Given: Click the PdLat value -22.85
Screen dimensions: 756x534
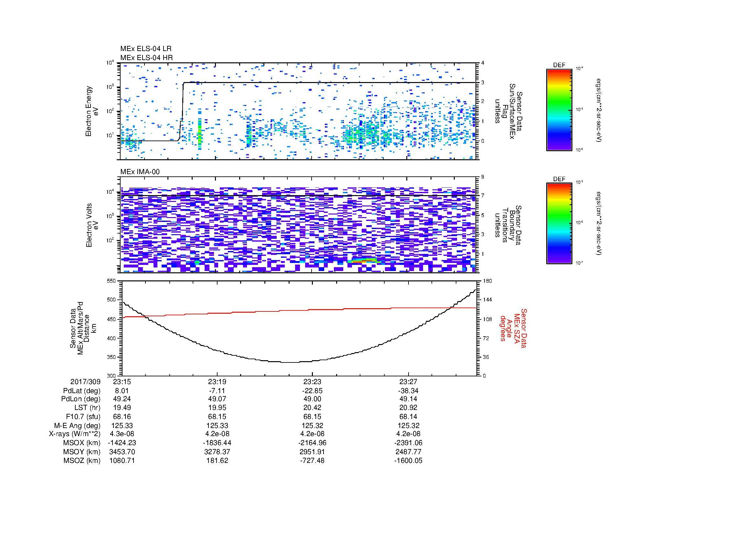Looking at the screenshot, I should click(312, 391).
